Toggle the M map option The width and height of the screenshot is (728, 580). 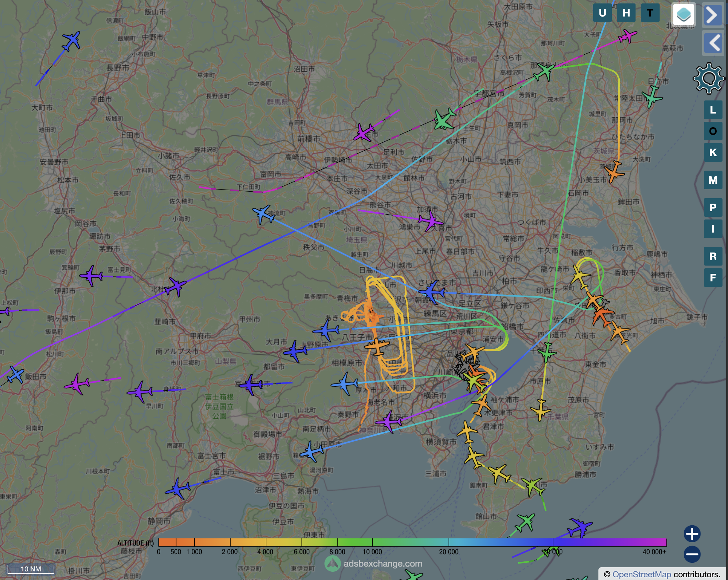click(713, 180)
